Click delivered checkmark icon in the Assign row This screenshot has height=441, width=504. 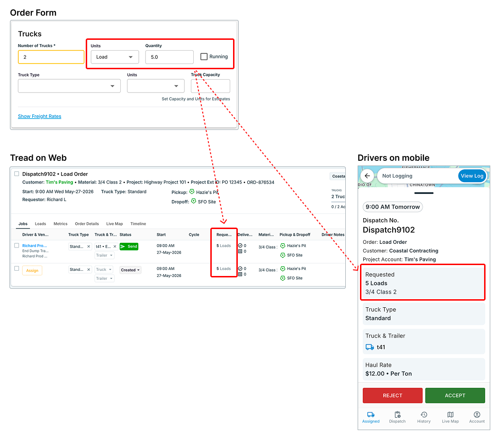coord(240,268)
